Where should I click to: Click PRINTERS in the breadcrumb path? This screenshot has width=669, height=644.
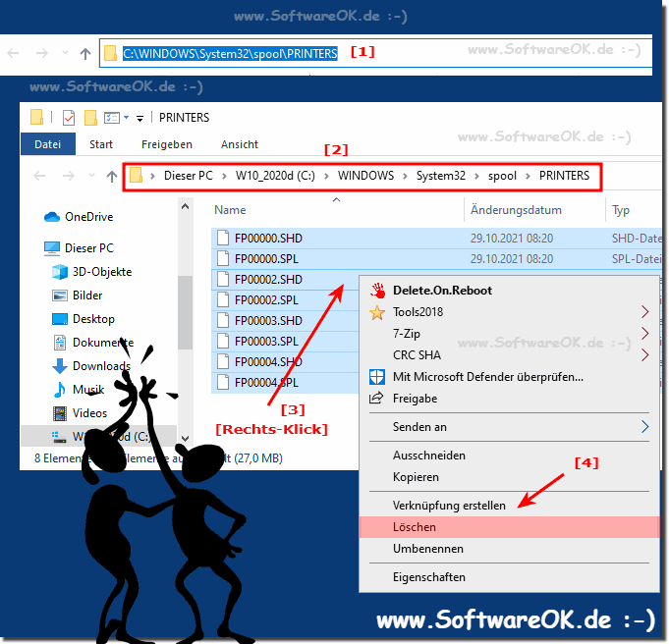[564, 176]
